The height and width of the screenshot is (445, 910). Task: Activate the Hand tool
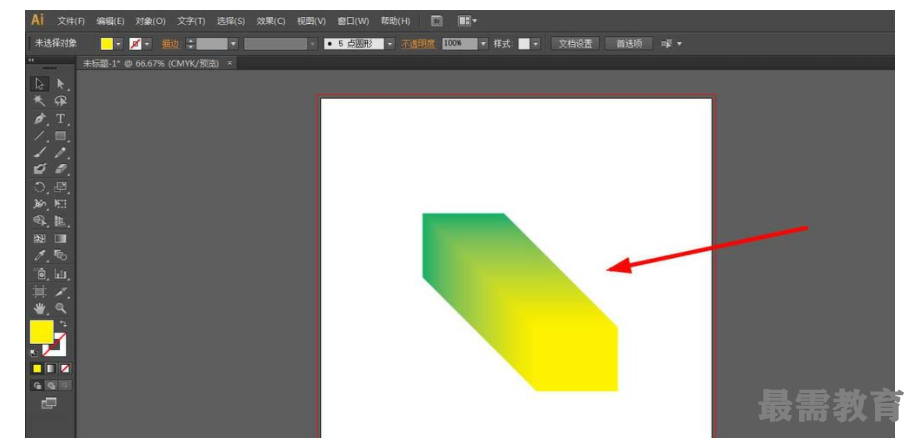(39, 308)
